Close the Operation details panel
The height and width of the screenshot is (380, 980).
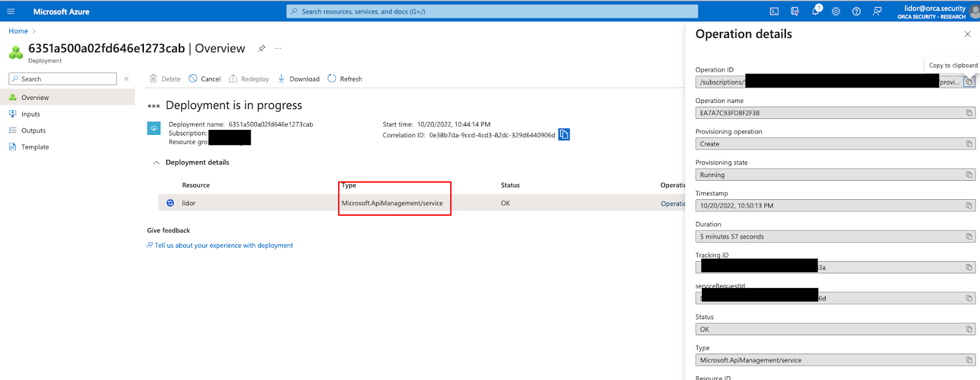968,34
